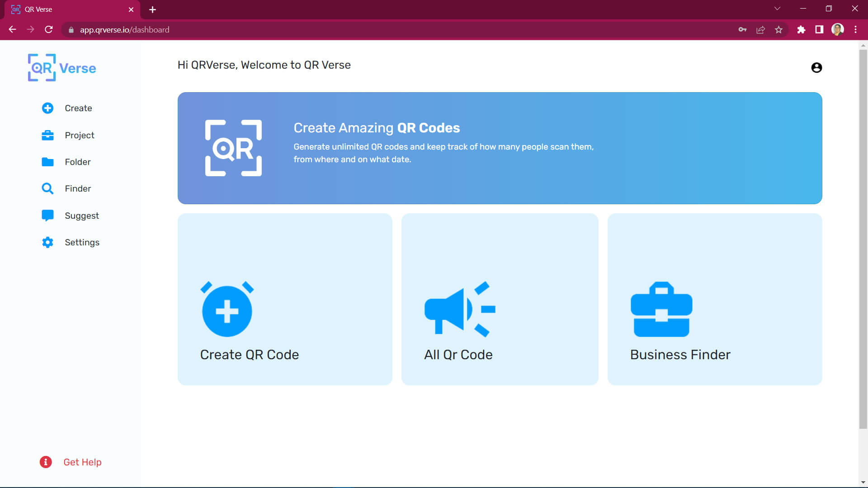Toggle browser side panel icon
The height and width of the screenshot is (488, 868).
[x=819, y=29]
